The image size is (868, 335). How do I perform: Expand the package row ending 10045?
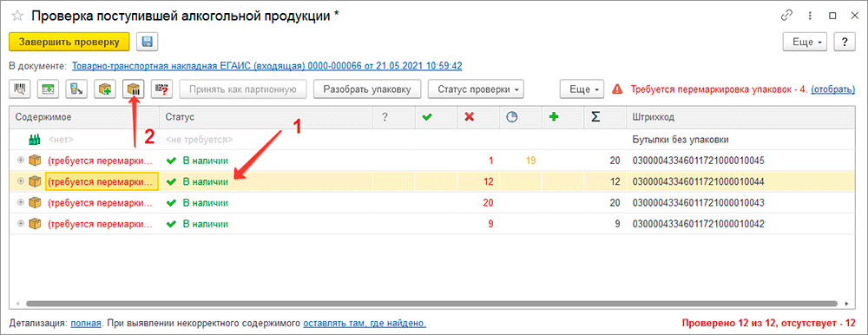click(21, 161)
